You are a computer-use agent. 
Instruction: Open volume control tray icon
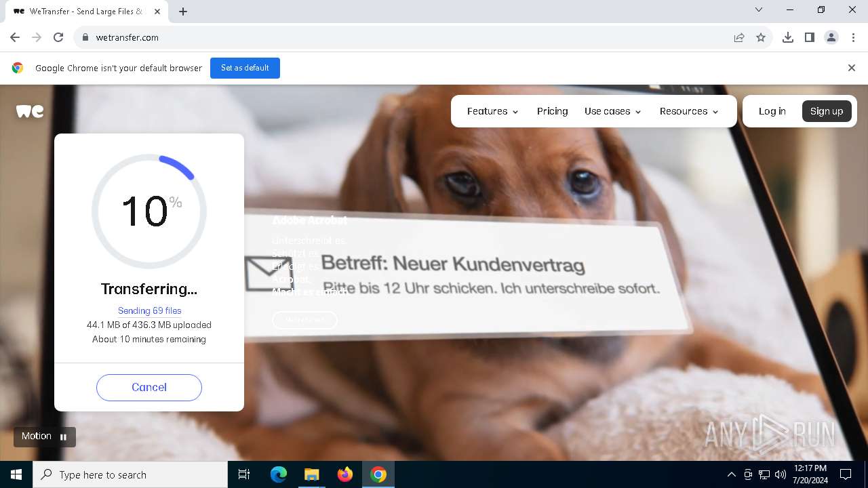[780, 474]
